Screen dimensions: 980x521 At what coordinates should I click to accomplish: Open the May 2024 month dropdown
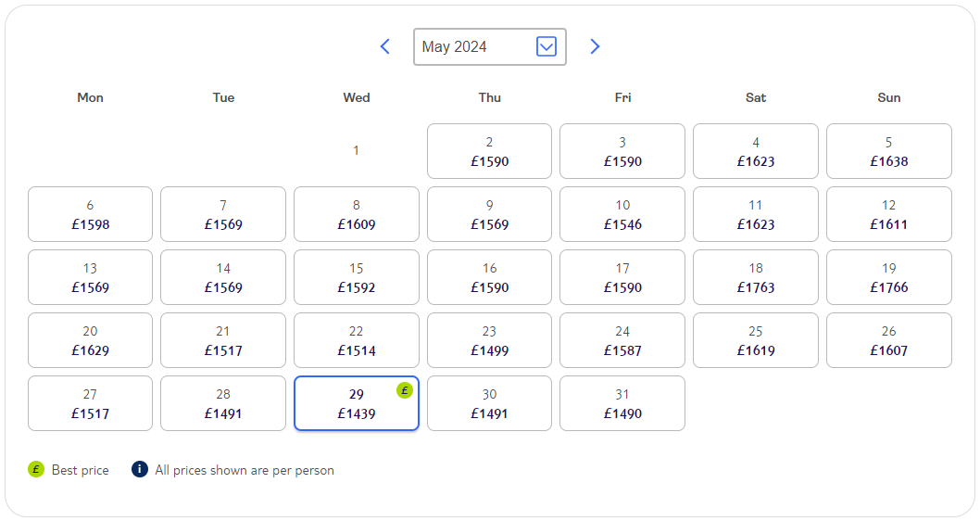490,47
